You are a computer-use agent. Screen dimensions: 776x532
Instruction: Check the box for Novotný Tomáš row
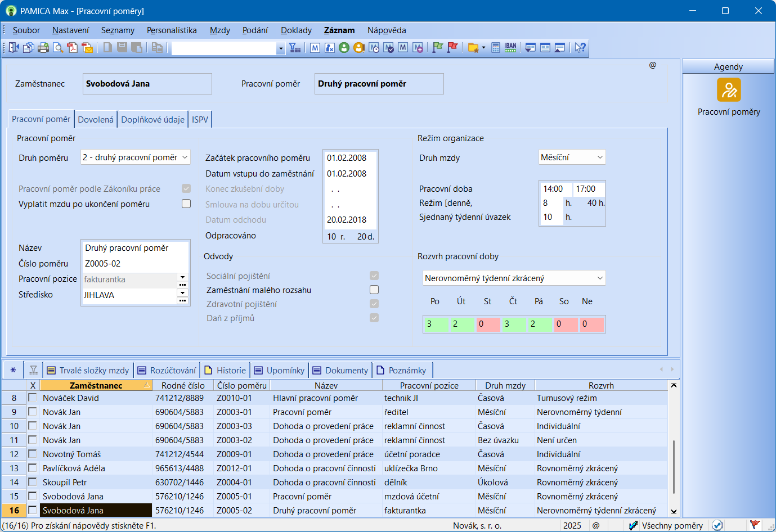[33, 454]
